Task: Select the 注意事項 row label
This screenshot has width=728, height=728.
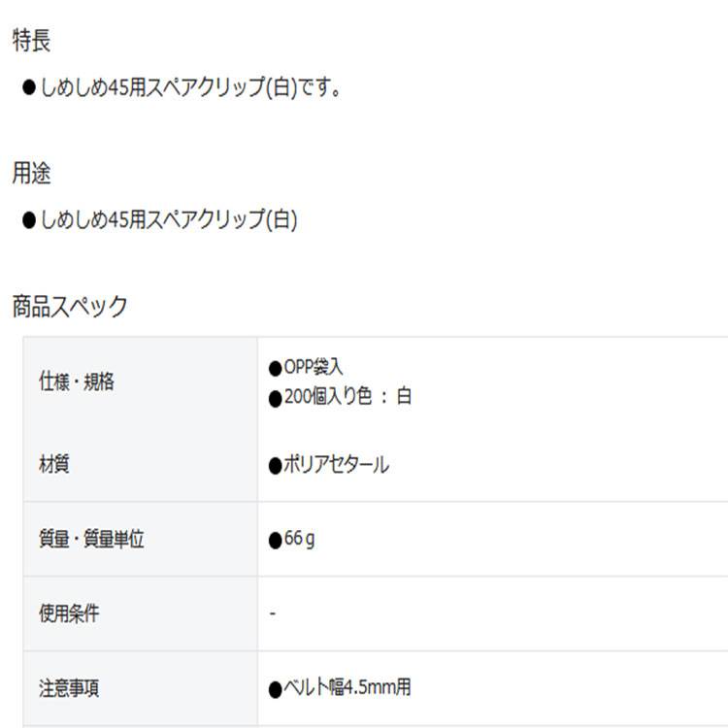Action: (68, 688)
